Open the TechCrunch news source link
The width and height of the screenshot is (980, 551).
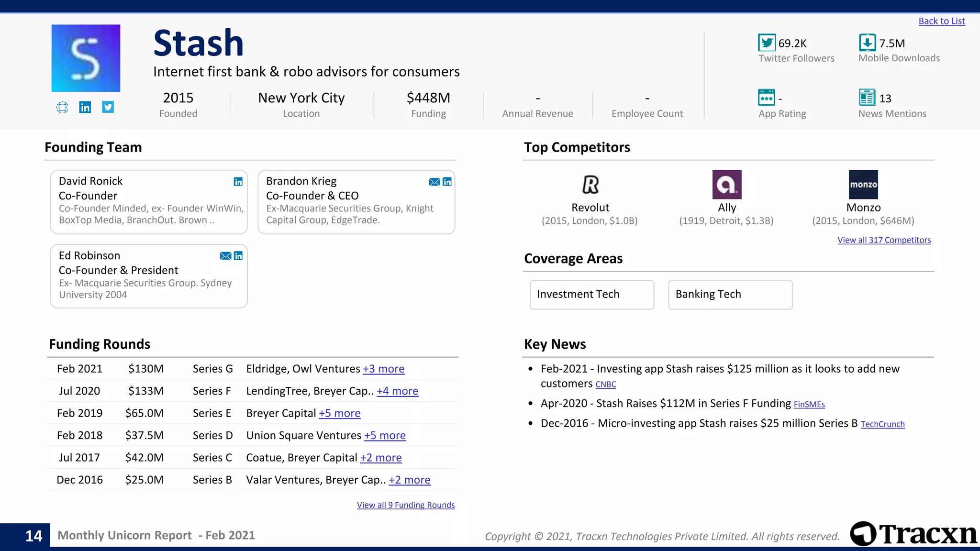click(x=882, y=424)
